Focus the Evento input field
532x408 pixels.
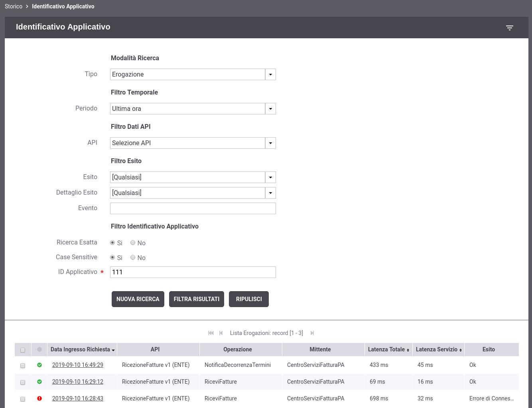193,208
